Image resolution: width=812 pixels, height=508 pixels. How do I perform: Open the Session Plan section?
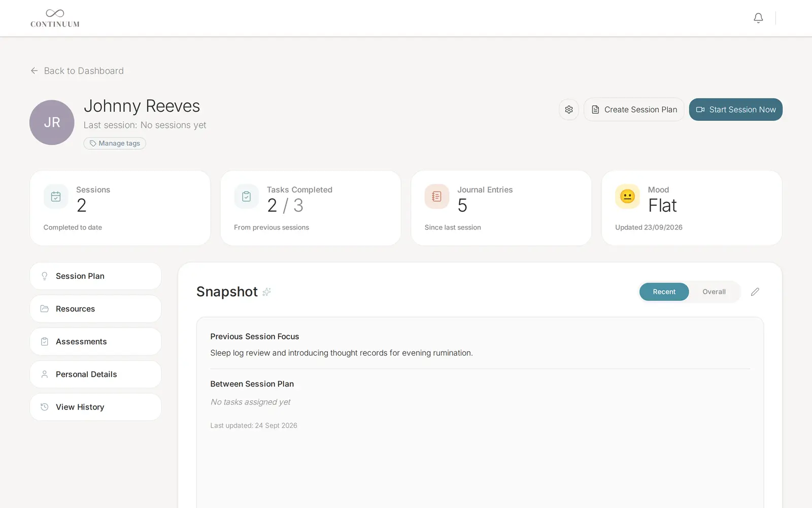tap(96, 276)
